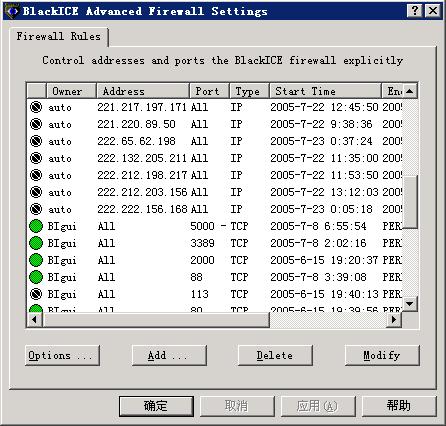Select address 222.132.205.211
446x426 pixels.
click(x=142, y=158)
